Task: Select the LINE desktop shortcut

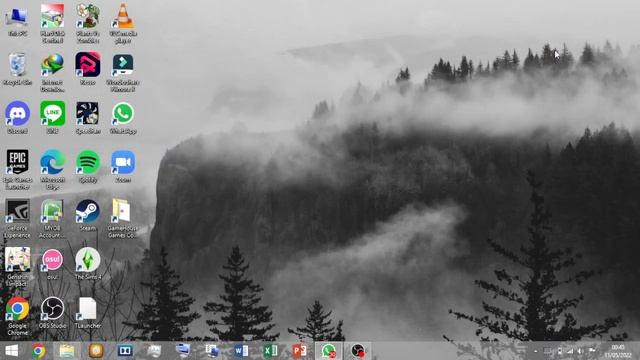Action: coord(52,118)
